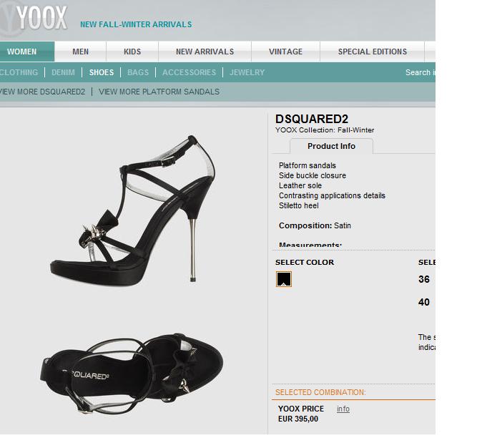Open the VINTAGE tab
477x448 pixels.
(285, 52)
